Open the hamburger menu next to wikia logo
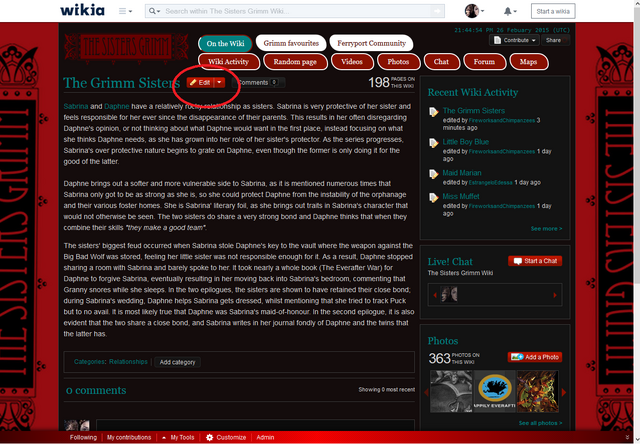Image resolution: width=640 pixels, height=444 pixels. pos(125,11)
